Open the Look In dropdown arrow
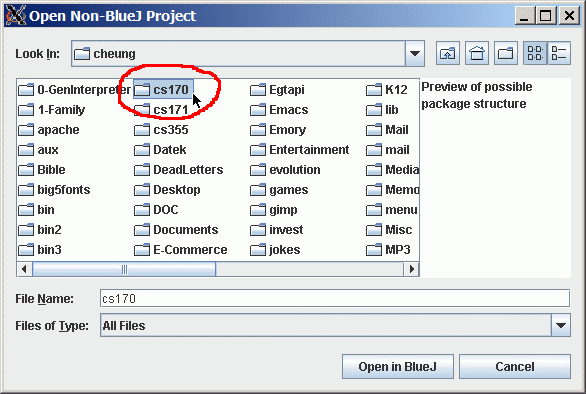Viewport: 586px width, 394px height. coord(415,53)
